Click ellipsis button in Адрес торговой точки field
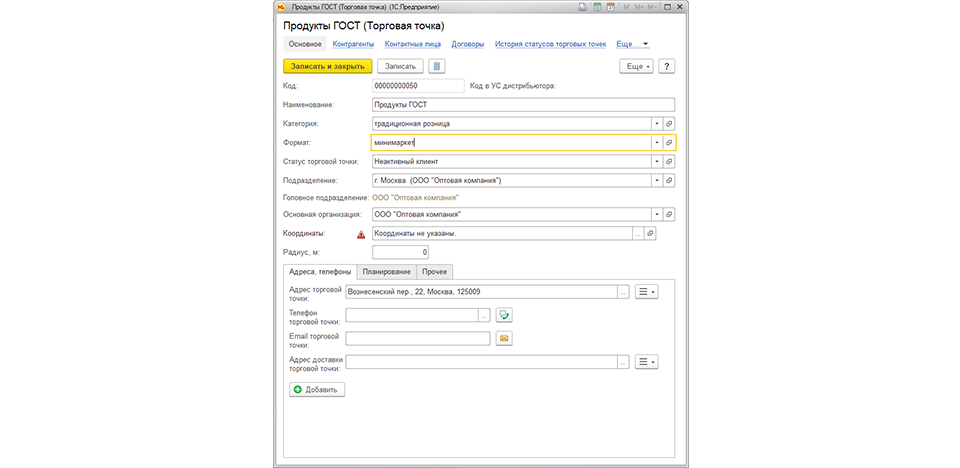Image resolution: width=960 pixels, height=468 pixels. 623,292
